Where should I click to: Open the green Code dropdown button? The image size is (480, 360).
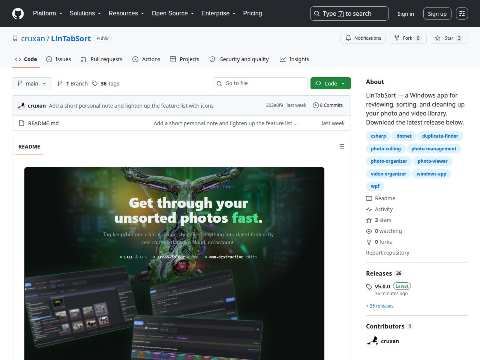coord(330,83)
